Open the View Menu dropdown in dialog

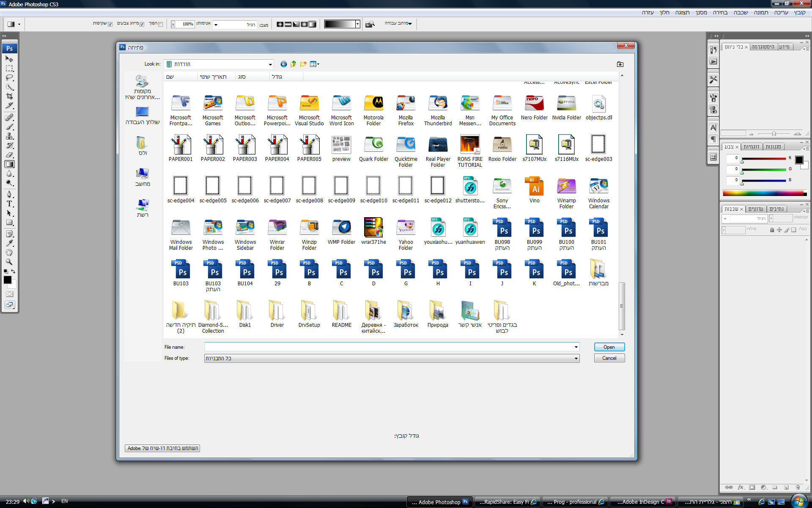point(315,64)
